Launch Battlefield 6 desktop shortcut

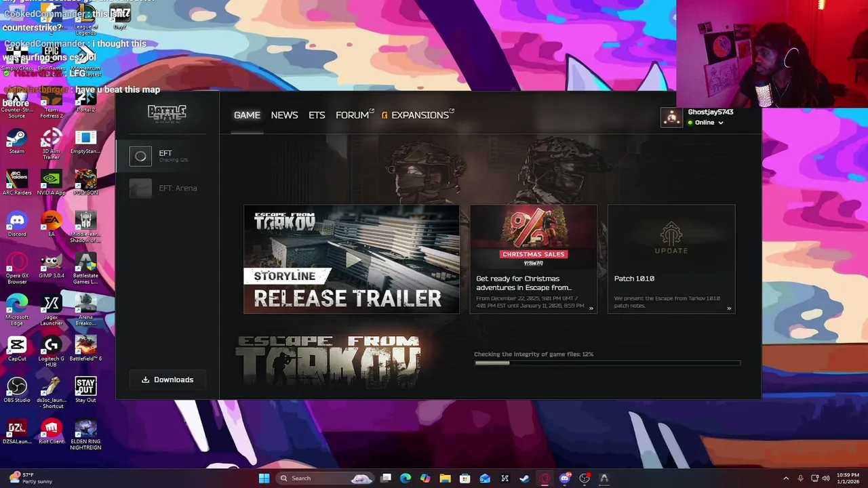click(85, 348)
